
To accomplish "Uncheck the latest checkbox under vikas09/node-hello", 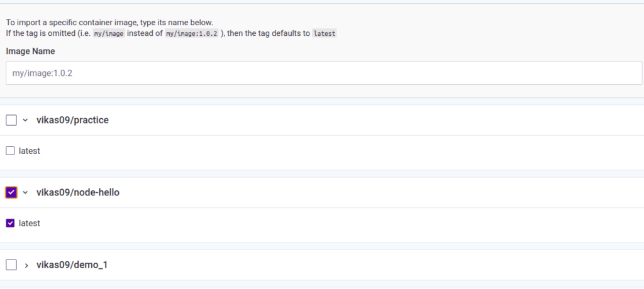I will [10, 223].
